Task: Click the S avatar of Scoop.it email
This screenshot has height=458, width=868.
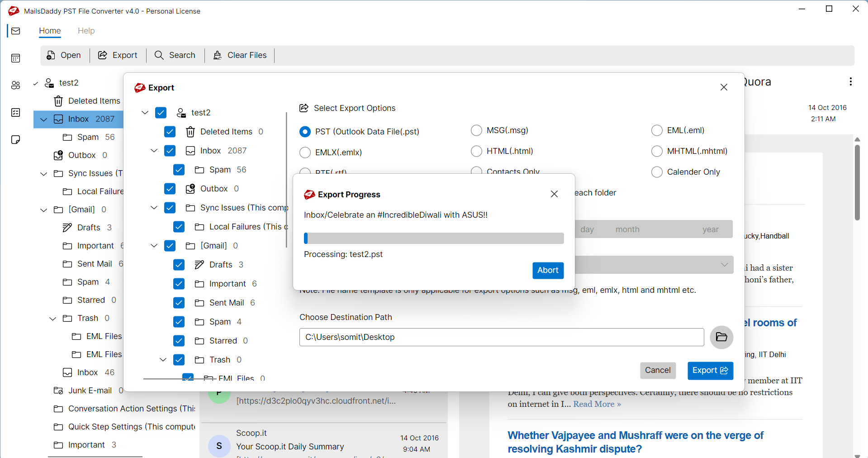Action: [219, 446]
